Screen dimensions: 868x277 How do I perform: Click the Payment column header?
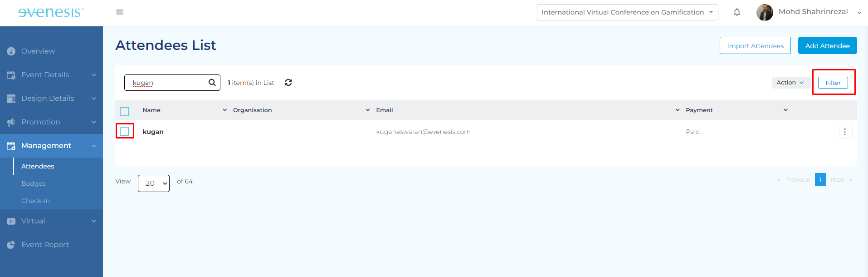(699, 110)
